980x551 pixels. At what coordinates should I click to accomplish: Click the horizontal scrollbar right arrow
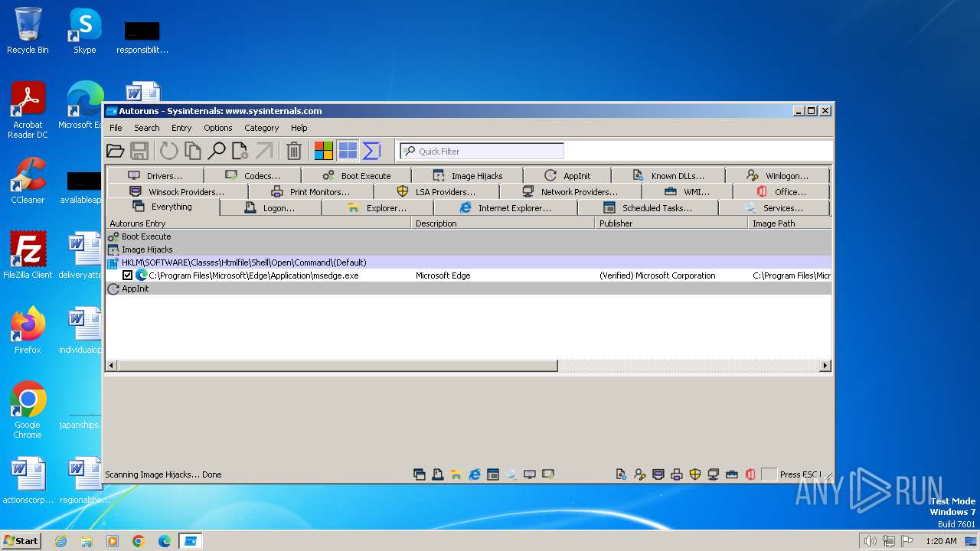(x=825, y=366)
